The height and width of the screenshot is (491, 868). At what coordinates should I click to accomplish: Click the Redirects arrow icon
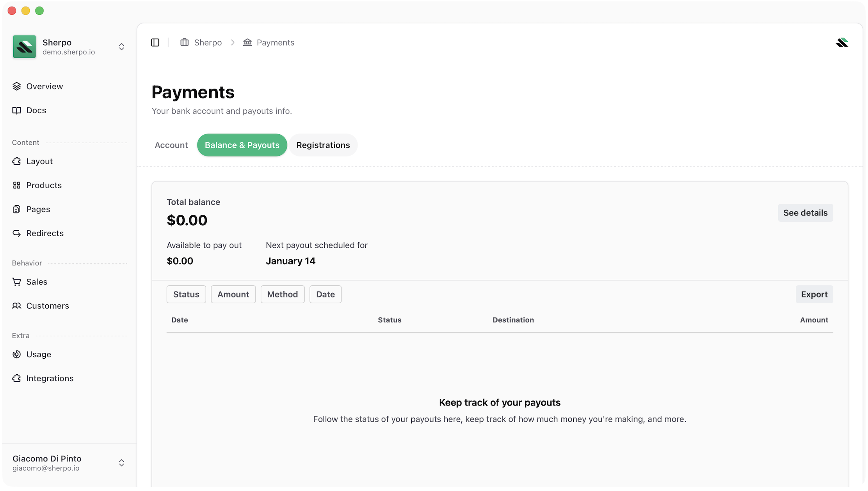pyautogui.click(x=16, y=233)
